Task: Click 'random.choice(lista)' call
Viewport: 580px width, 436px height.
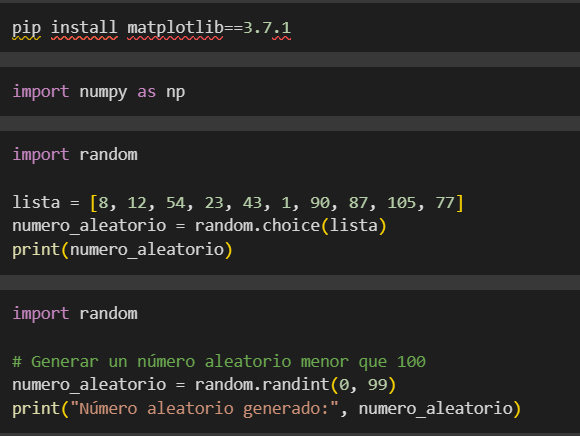Action: coord(291,226)
